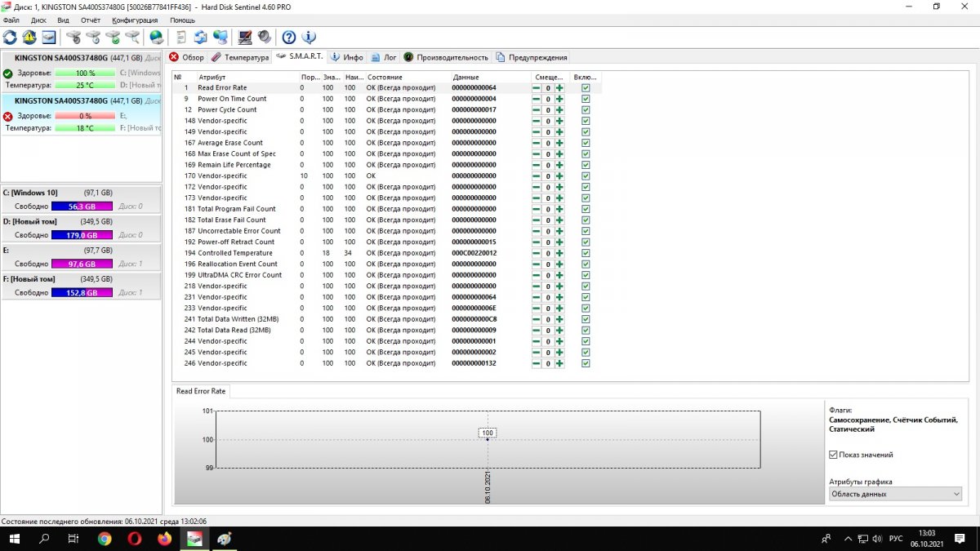
Task: Select the F: [Новый том] partition entry
Action: [x=80, y=285]
